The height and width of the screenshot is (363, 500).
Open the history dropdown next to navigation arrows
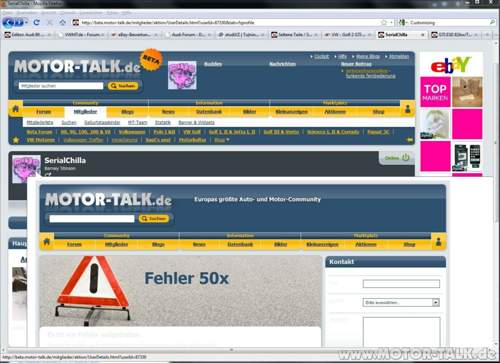pyautogui.click(x=27, y=23)
